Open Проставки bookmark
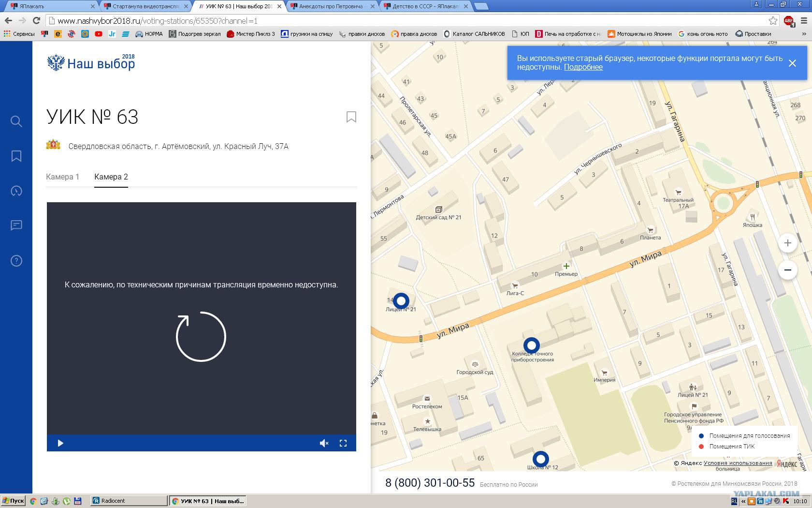The height and width of the screenshot is (508, 812). 753,34
